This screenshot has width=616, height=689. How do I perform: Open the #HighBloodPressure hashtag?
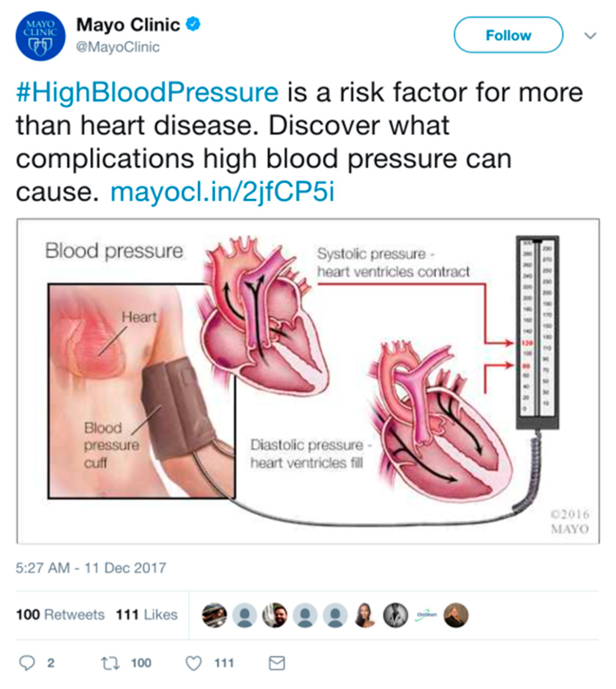point(147,93)
